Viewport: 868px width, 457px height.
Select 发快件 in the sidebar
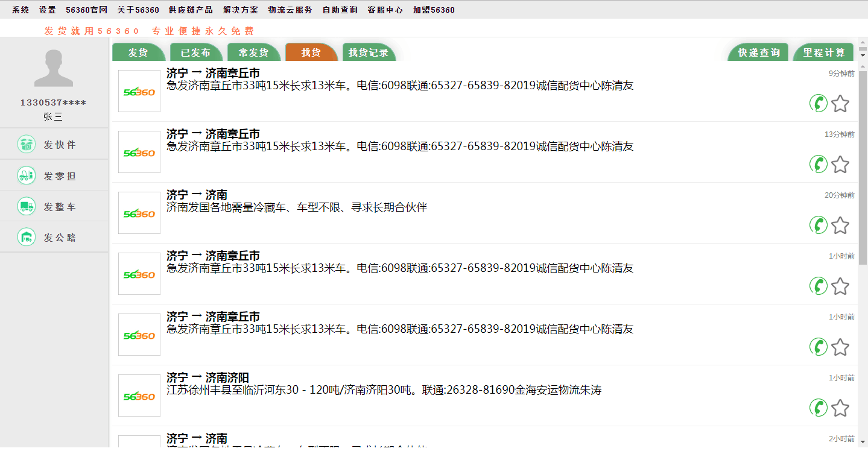54,145
